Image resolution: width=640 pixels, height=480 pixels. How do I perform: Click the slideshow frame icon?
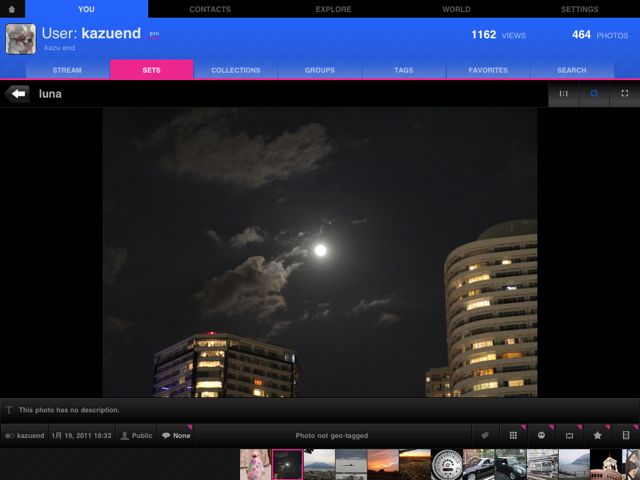569,436
